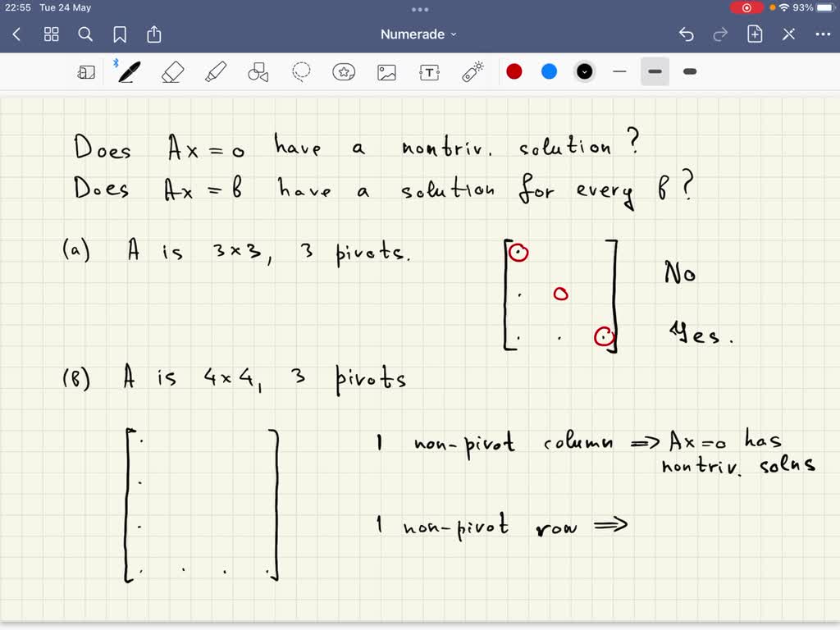Add a new page to the notebook

click(x=753, y=34)
